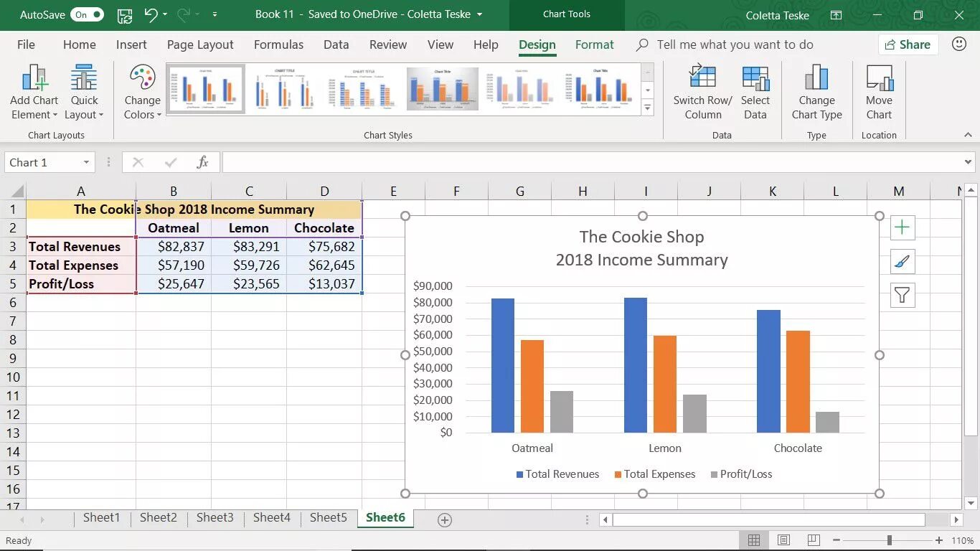The height and width of the screenshot is (551, 980).
Task: Click the zoom slider handle
Action: click(889, 540)
